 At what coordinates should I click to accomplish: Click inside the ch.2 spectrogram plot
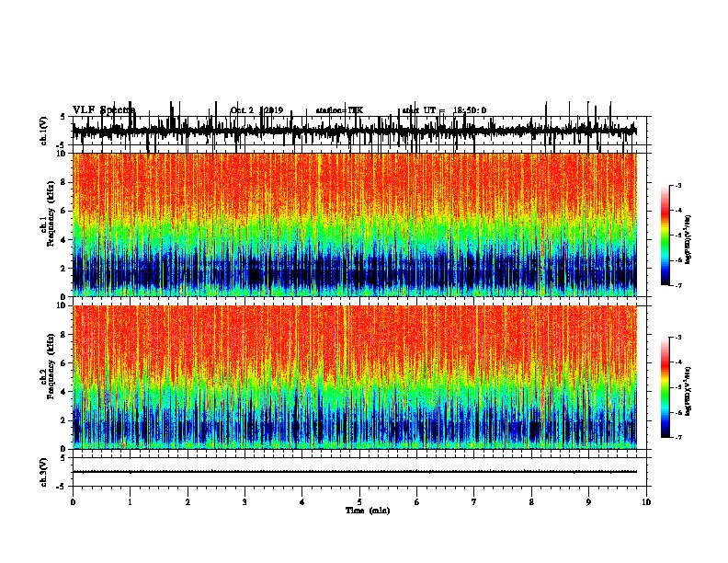354,377
